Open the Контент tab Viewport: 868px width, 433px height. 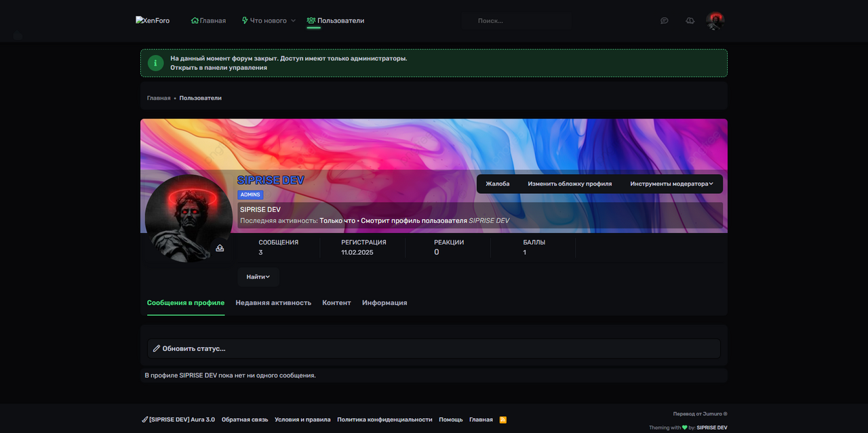coord(336,303)
